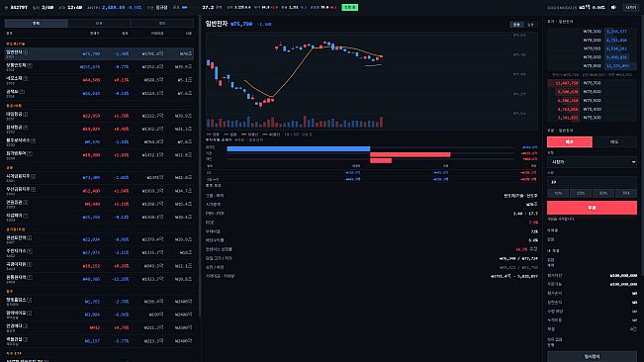Screen dimensions: 644x362
Task: Select the stock row priced ₩5,197
Action: (99, 341)
